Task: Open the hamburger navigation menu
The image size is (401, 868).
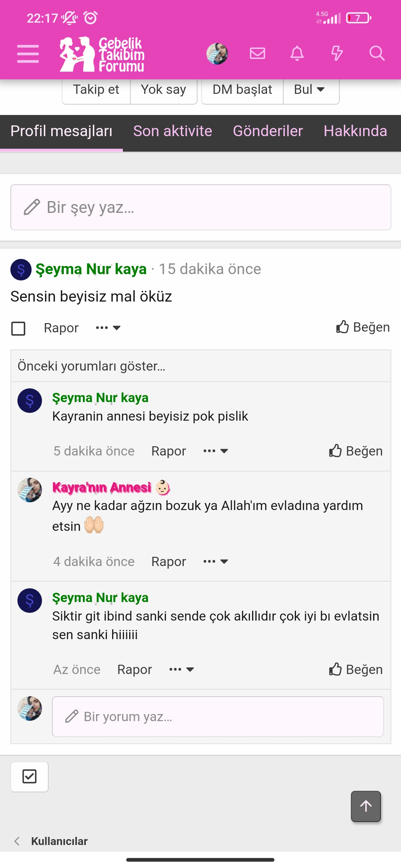Action: pyautogui.click(x=28, y=54)
